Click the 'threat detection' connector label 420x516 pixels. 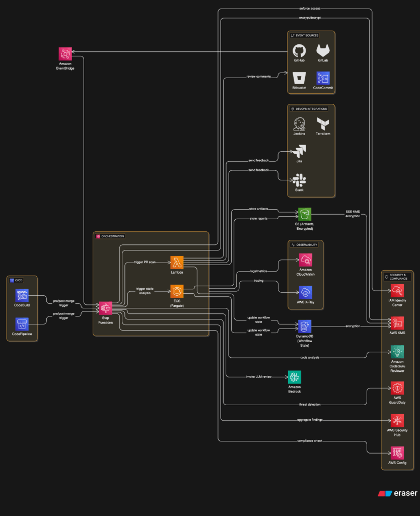(x=310, y=405)
